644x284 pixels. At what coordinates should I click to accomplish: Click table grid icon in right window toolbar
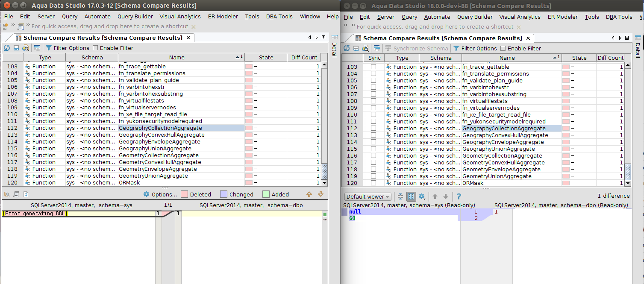(376, 48)
